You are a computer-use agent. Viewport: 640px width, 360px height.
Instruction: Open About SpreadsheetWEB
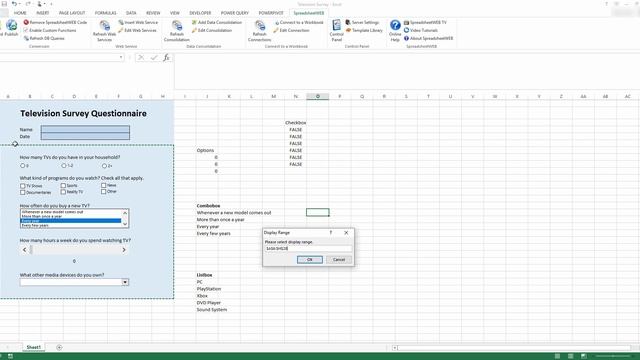428,38
